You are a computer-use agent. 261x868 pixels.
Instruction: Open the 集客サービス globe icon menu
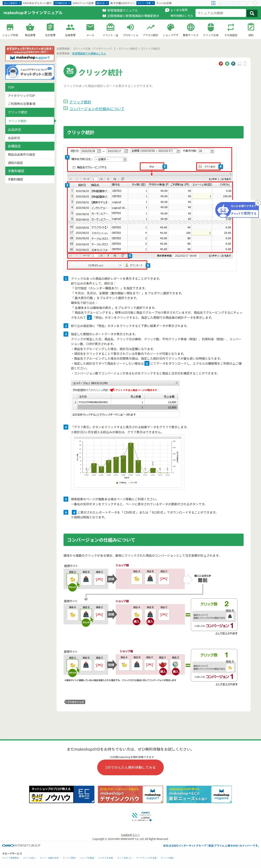point(191,30)
